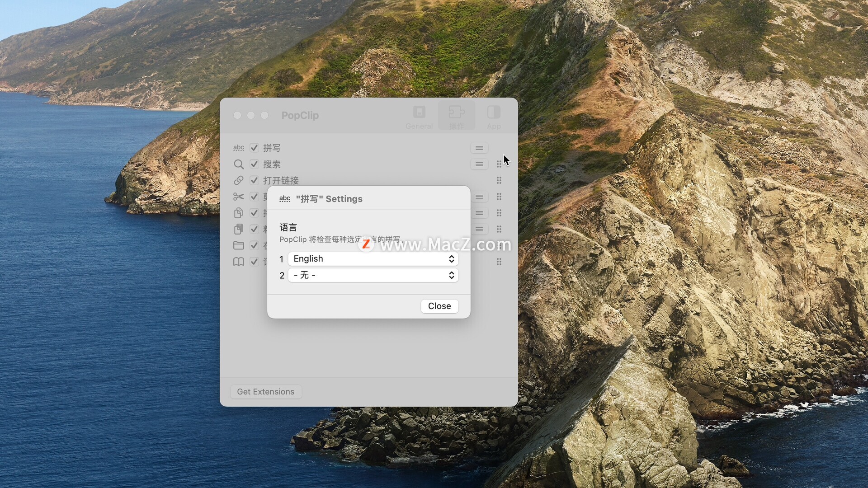Open options button on the clipboard paste row
Screen dimensions: 868x488
coord(479,229)
